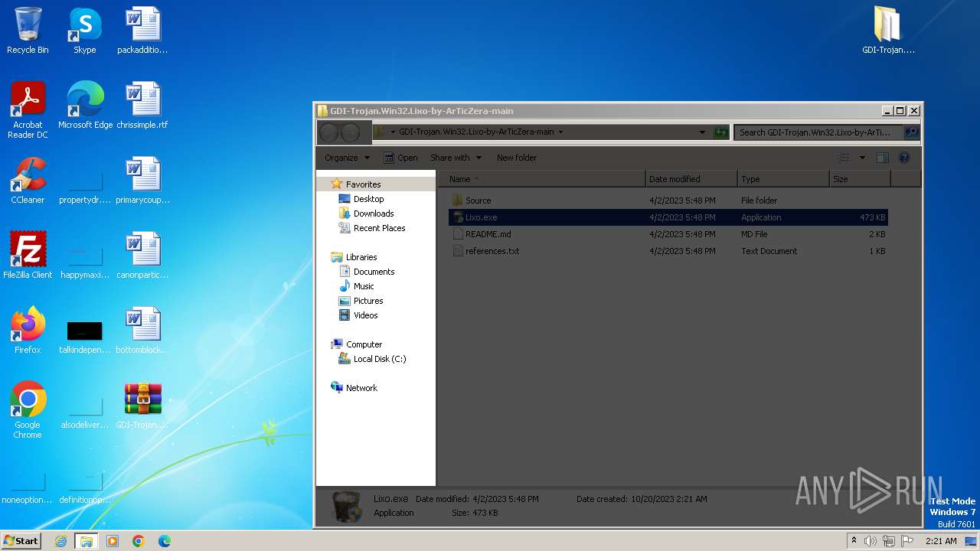
Task: Toggle the preview pane button
Action: coord(882,158)
